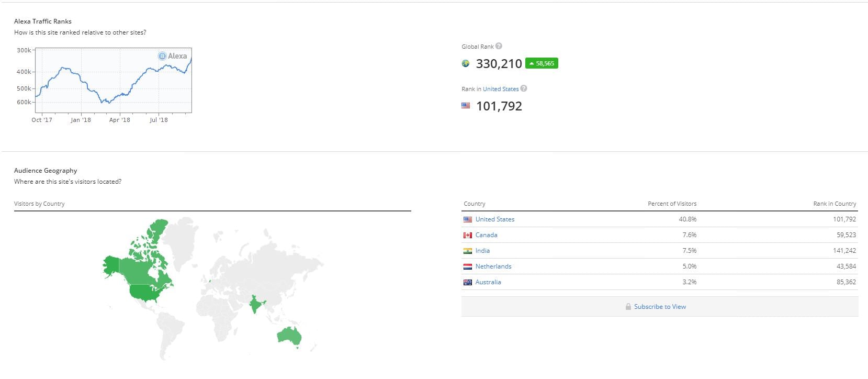Click the globe icon beside 330,210
868x379 pixels.
pos(466,63)
